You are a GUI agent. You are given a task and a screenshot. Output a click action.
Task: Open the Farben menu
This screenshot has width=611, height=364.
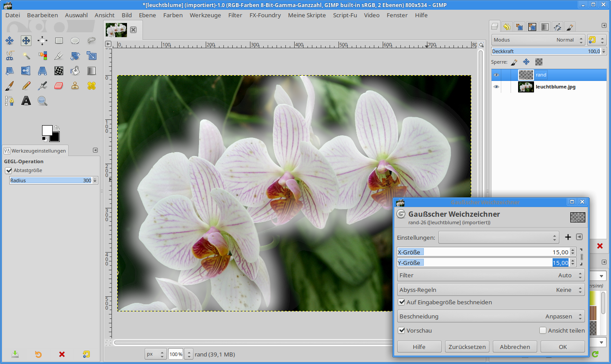[x=173, y=15]
